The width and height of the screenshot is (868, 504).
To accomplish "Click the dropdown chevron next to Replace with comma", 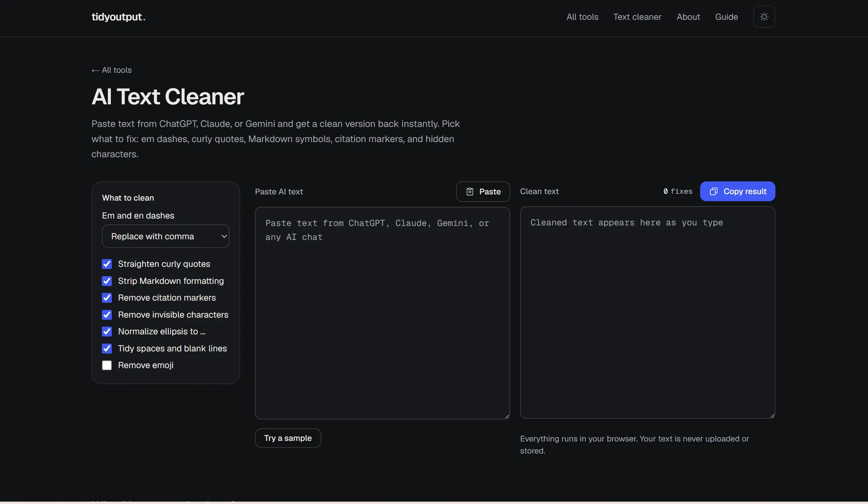I will pos(224,236).
